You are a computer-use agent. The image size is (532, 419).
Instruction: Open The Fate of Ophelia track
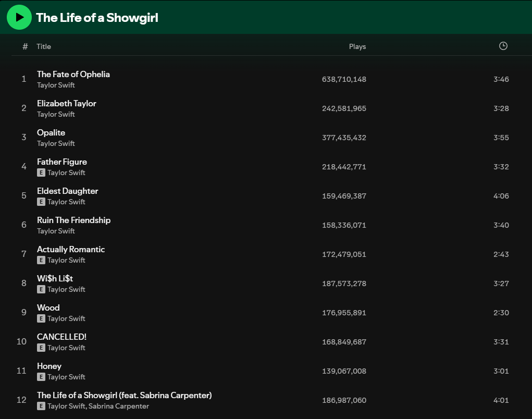pos(73,75)
